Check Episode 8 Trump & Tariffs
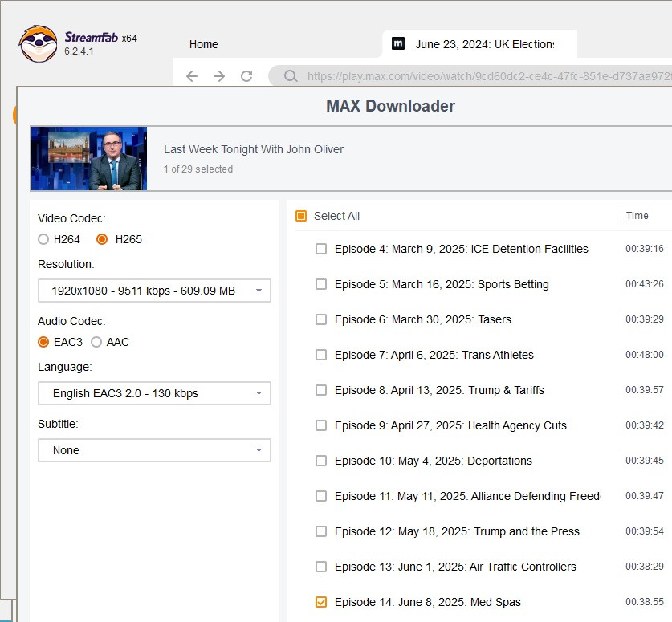Viewport: 672px width, 622px height. point(321,390)
